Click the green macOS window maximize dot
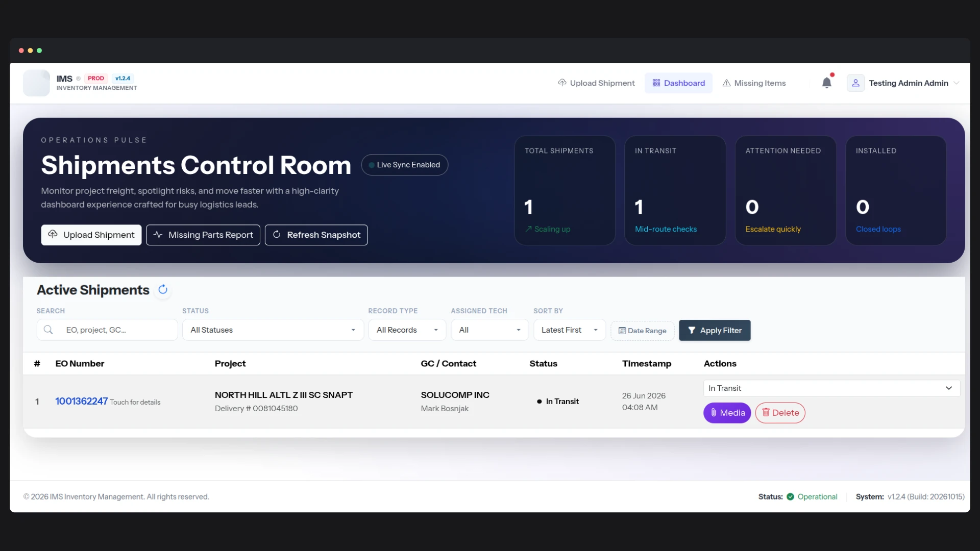This screenshot has height=551, width=980. click(x=39, y=51)
